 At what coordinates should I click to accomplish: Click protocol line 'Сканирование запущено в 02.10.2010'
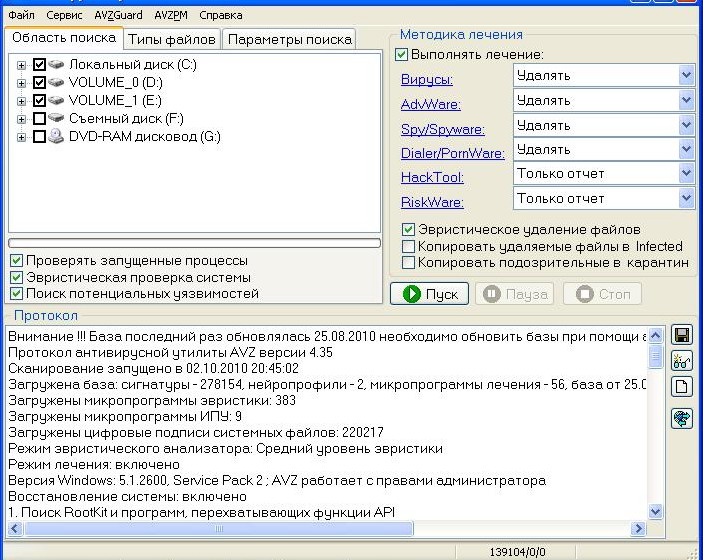pos(153,369)
